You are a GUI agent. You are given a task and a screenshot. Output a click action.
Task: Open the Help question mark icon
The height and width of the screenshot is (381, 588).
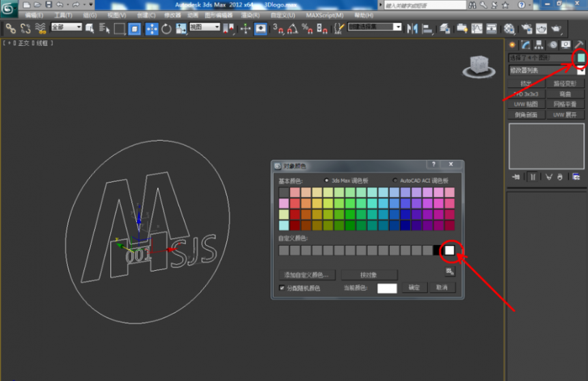[x=521, y=5]
